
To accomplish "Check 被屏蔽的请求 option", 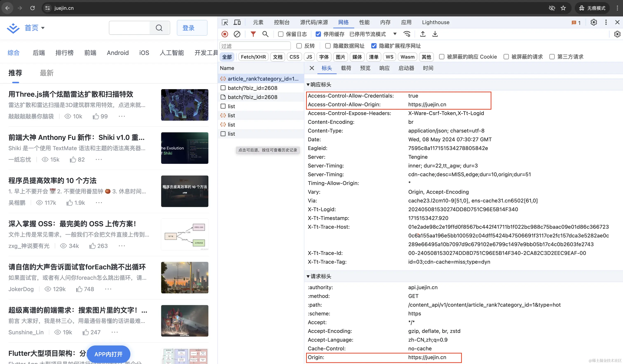I will [506, 57].
